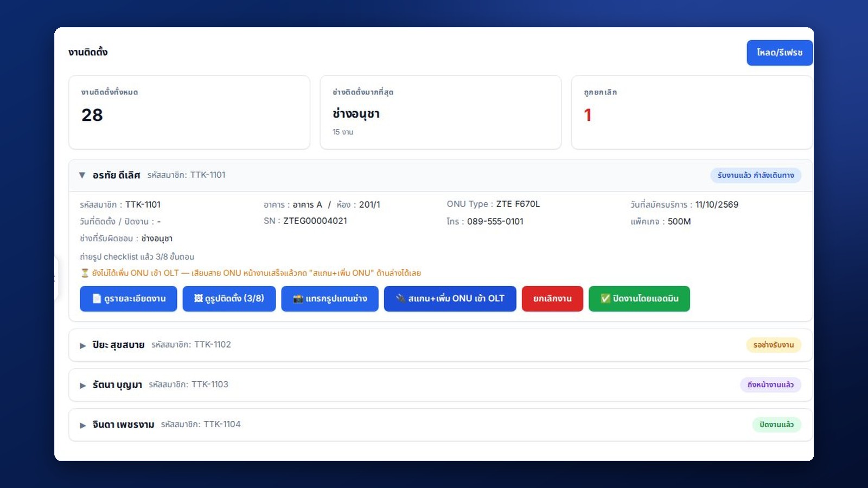Click the serial number ZTEG00004021
The width and height of the screenshot is (868, 488).
click(x=315, y=221)
